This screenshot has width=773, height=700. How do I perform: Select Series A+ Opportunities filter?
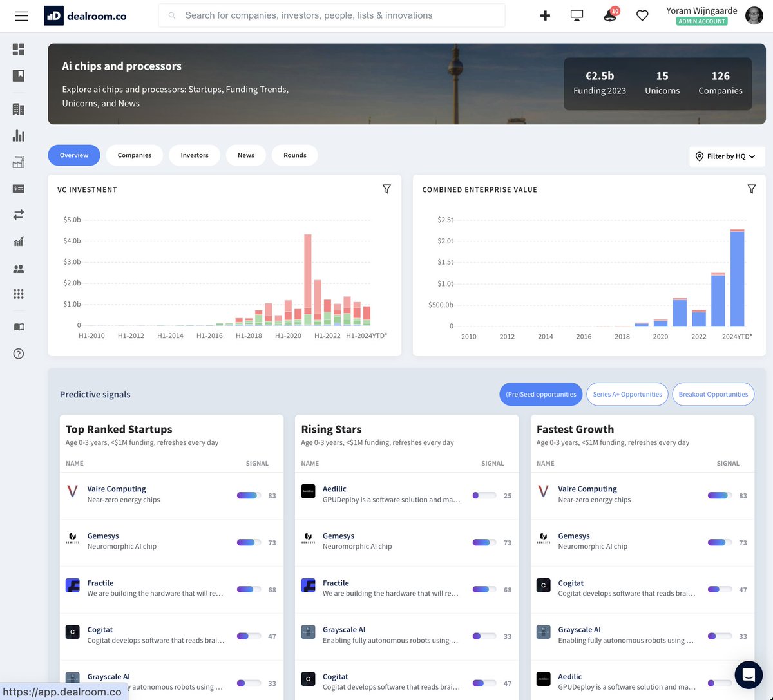pos(627,394)
